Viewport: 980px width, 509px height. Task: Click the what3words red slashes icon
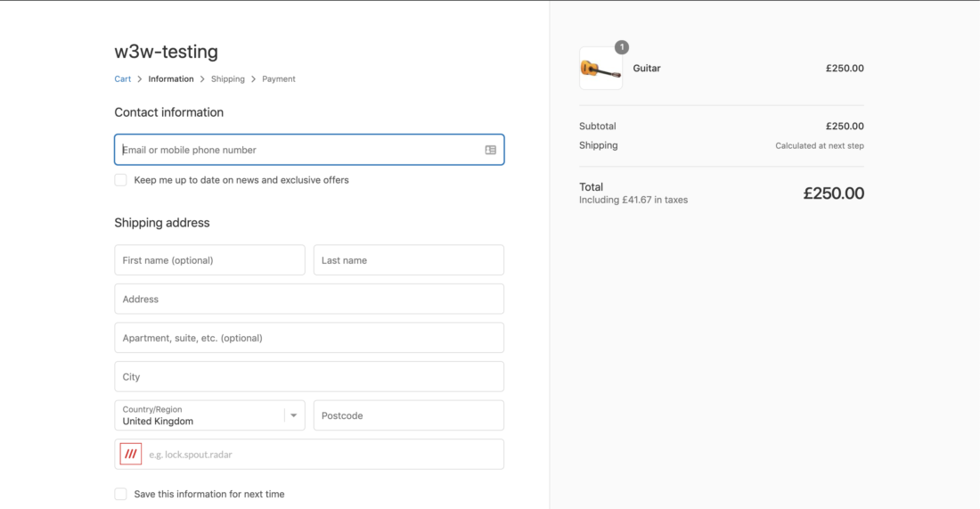pos(131,454)
